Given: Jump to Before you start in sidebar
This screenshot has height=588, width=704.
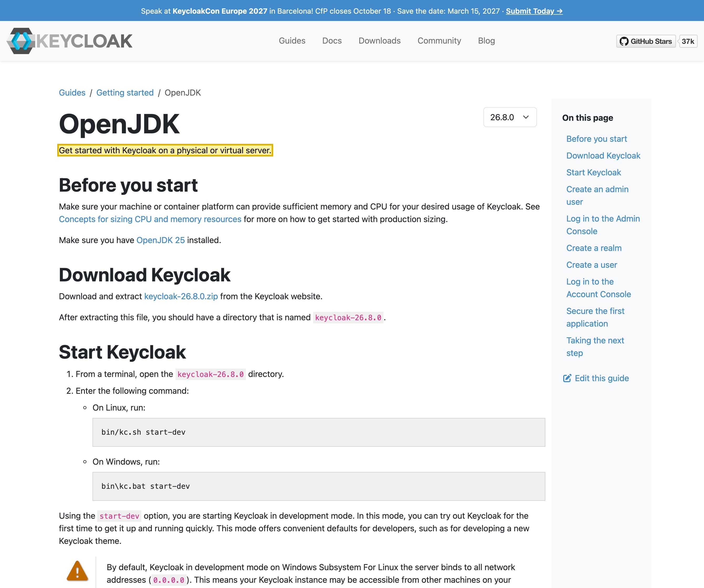Looking at the screenshot, I should coord(596,139).
